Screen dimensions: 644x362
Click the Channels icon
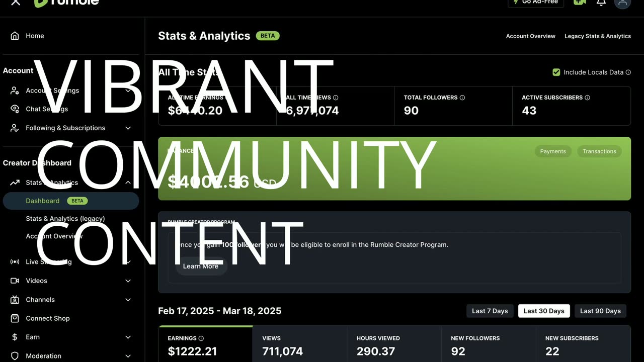(15, 300)
